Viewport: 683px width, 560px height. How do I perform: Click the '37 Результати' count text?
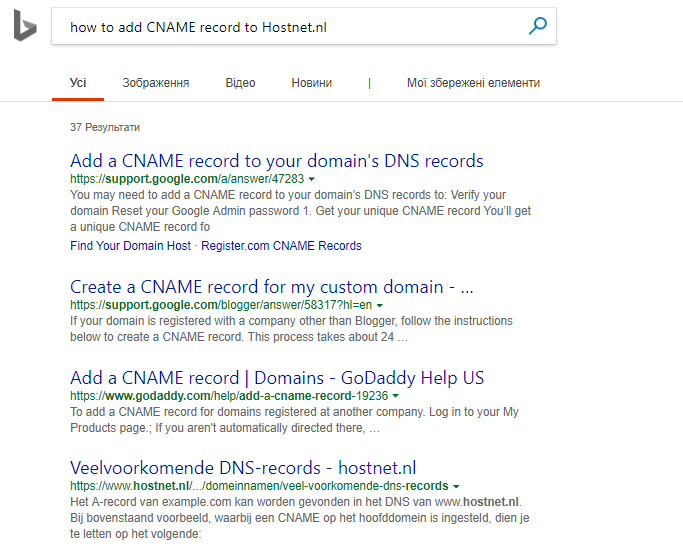pos(105,127)
